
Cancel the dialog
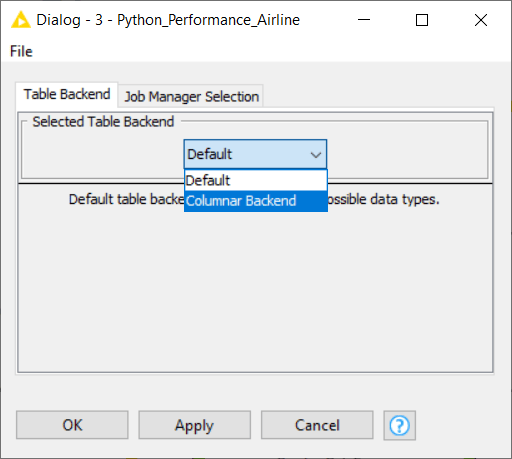317,425
